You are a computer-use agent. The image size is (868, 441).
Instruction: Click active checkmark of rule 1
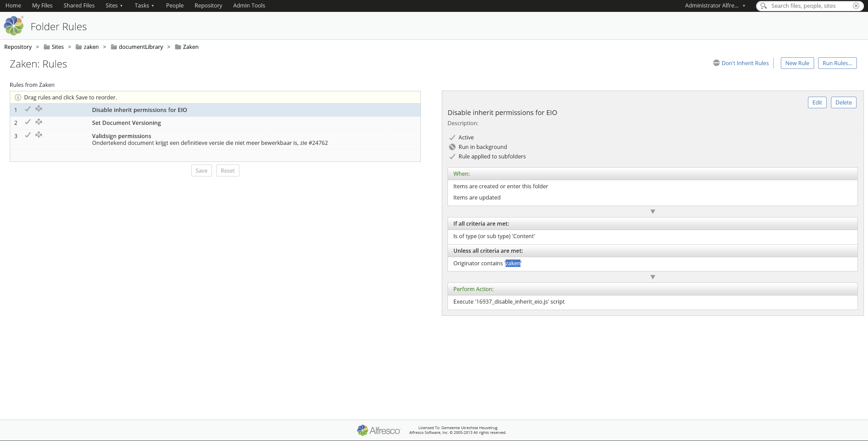click(28, 109)
